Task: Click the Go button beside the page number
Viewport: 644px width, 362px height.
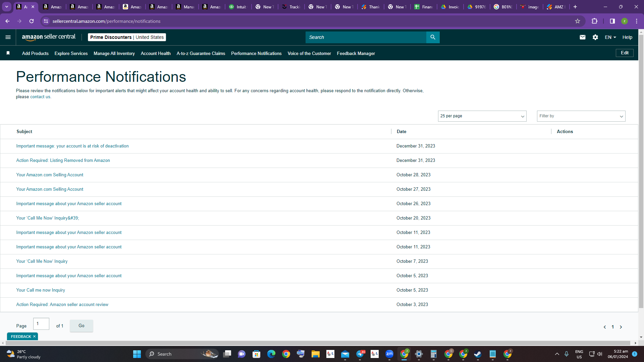Action: 82,326
